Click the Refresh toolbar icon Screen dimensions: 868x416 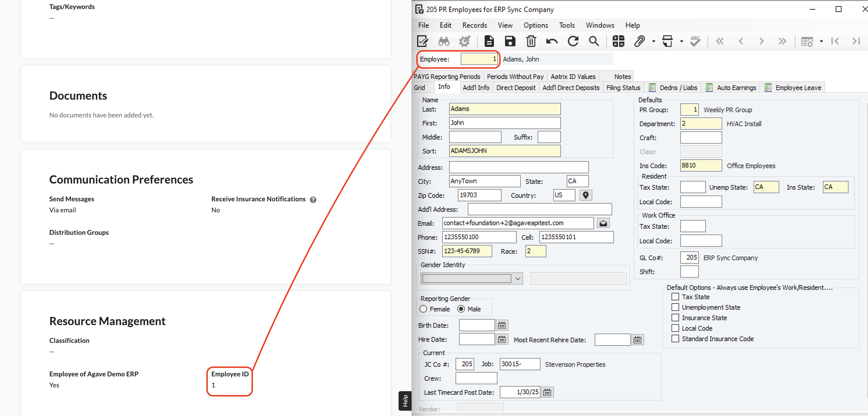point(573,41)
